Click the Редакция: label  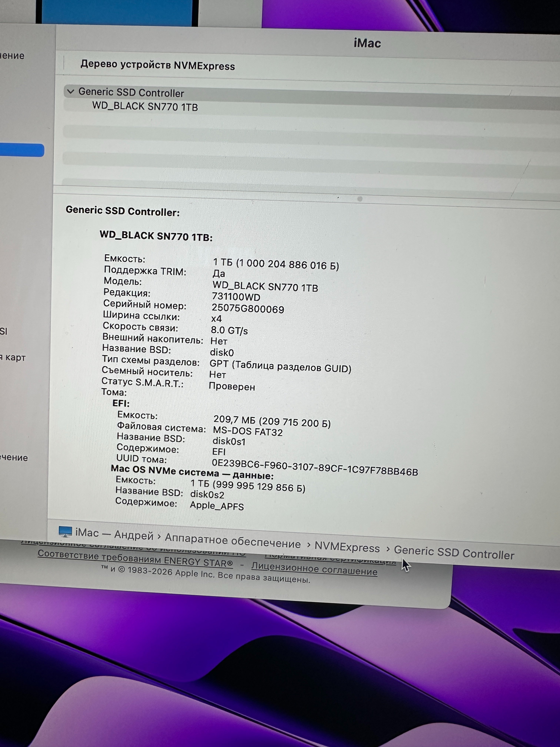click(x=127, y=293)
